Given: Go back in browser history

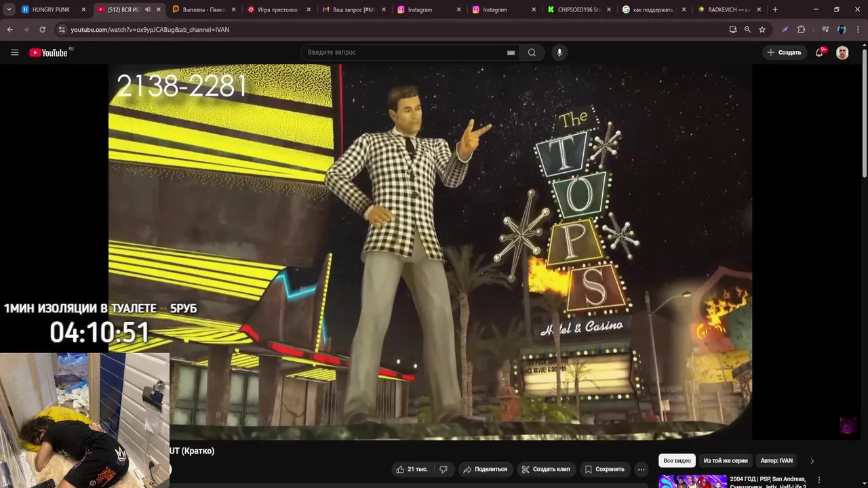Looking at the screenshot, I should coord(9,30).
